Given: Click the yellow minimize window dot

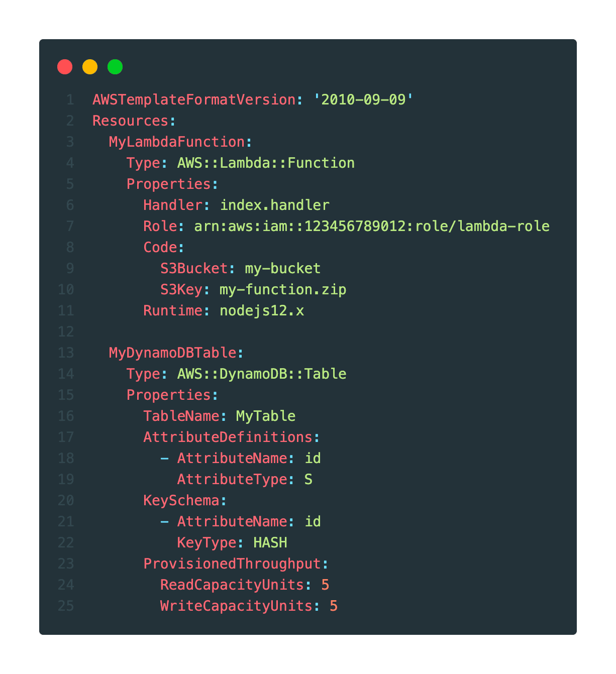Looking at the screenshot, I should [90, 66].
